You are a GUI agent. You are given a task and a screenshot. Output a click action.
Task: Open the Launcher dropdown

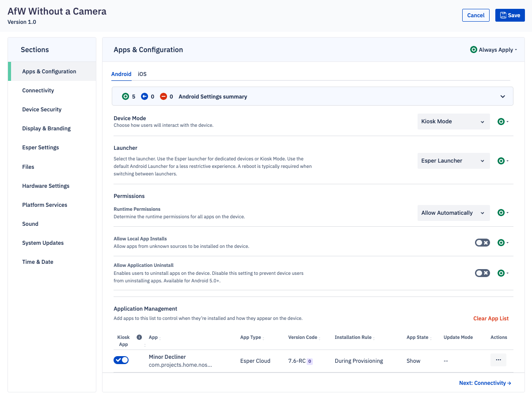[454, 161]
